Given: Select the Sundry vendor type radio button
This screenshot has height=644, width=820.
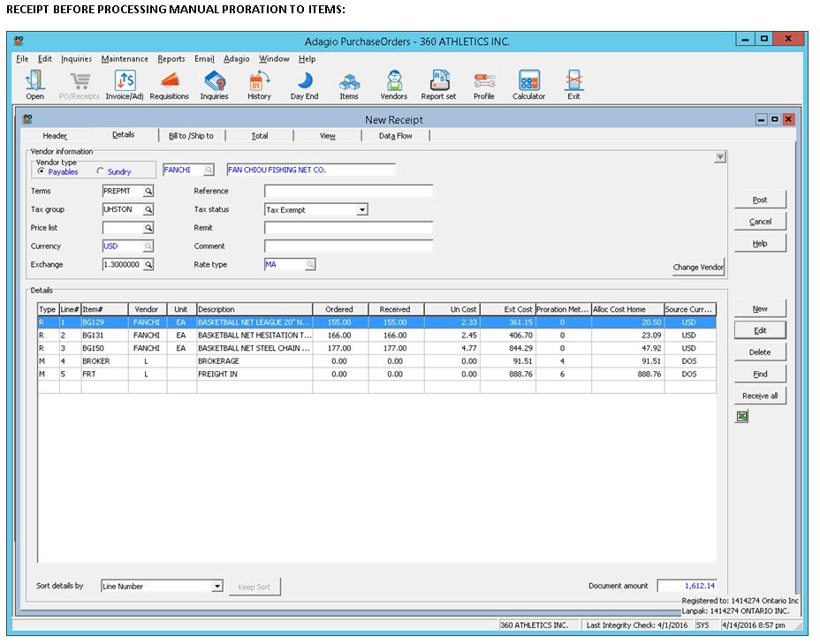Looking at the screenshot, I should coord(101,171).
